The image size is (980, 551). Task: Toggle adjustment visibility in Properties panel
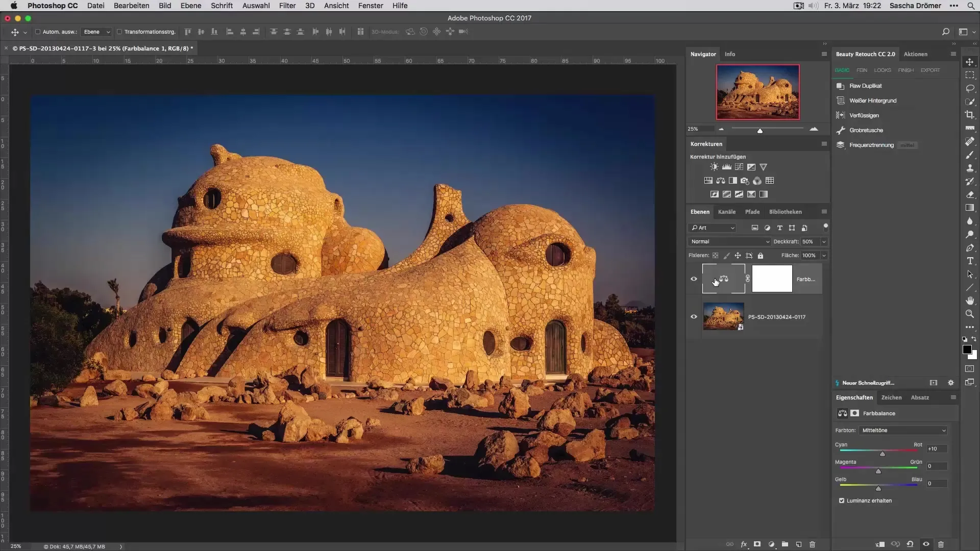(x=926, y=544)
